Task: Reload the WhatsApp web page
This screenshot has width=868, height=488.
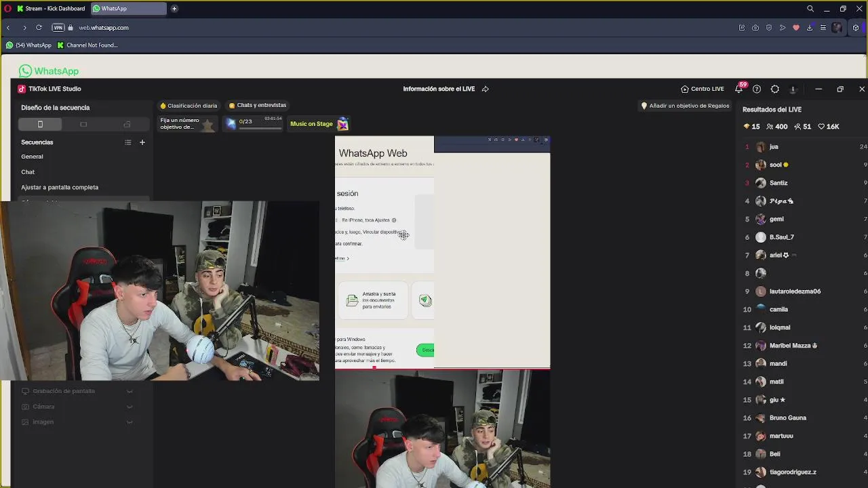Action: point(39,28)
